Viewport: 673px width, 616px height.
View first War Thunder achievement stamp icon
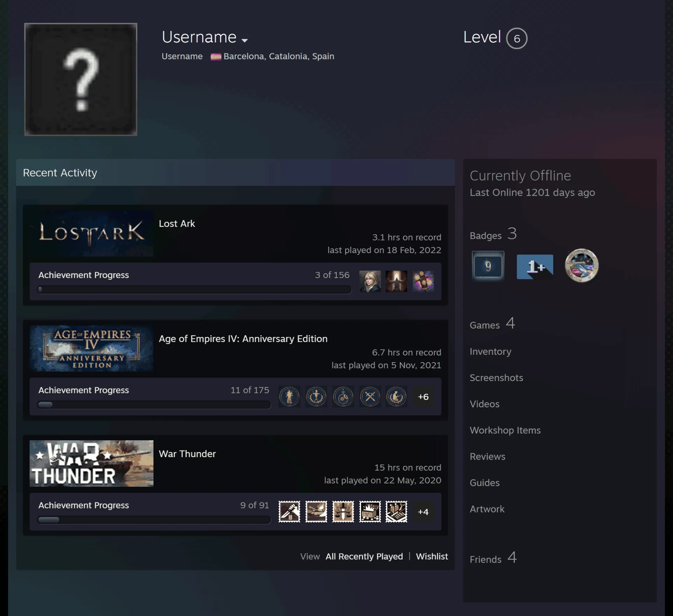tap(289, 512)
